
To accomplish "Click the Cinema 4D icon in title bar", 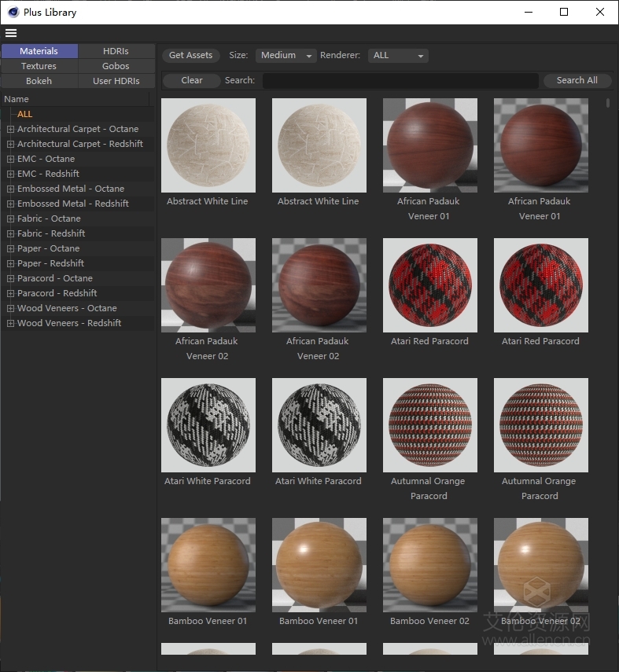I will 13,12.
